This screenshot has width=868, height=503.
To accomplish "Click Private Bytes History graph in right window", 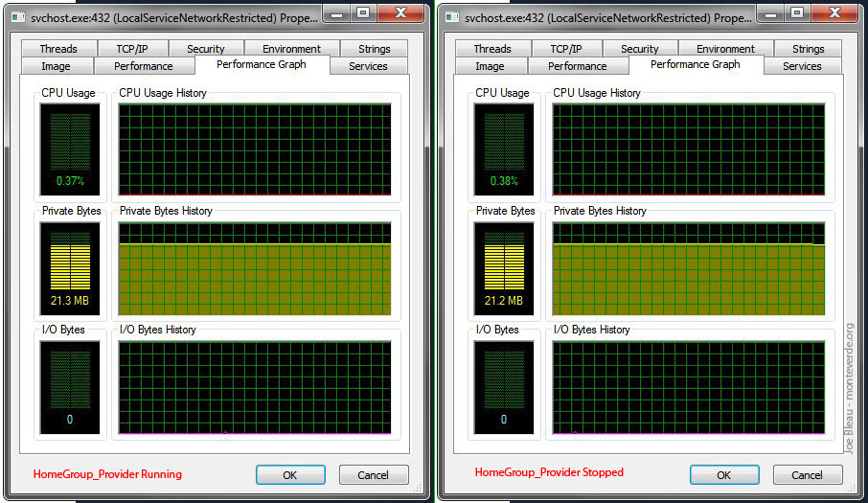I will tap(689, 268).
